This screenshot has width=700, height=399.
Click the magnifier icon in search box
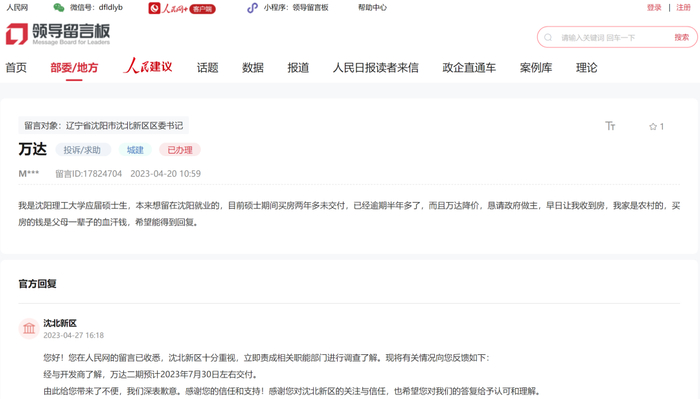[x=548, y=37]
